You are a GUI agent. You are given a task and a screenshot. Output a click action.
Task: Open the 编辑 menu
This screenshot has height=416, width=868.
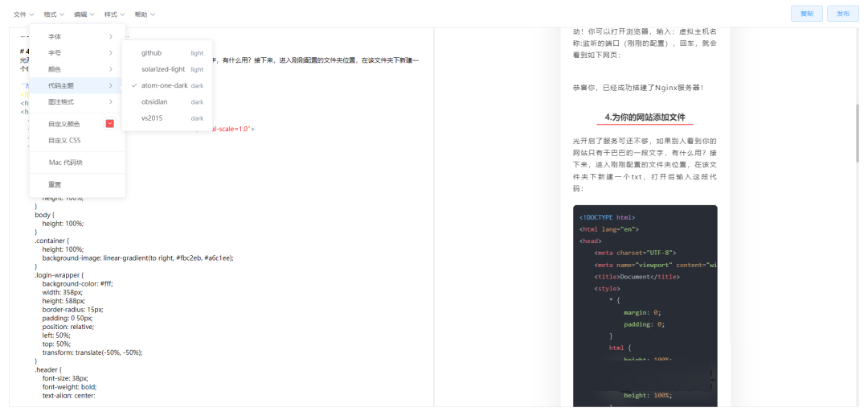click(84, 14)
